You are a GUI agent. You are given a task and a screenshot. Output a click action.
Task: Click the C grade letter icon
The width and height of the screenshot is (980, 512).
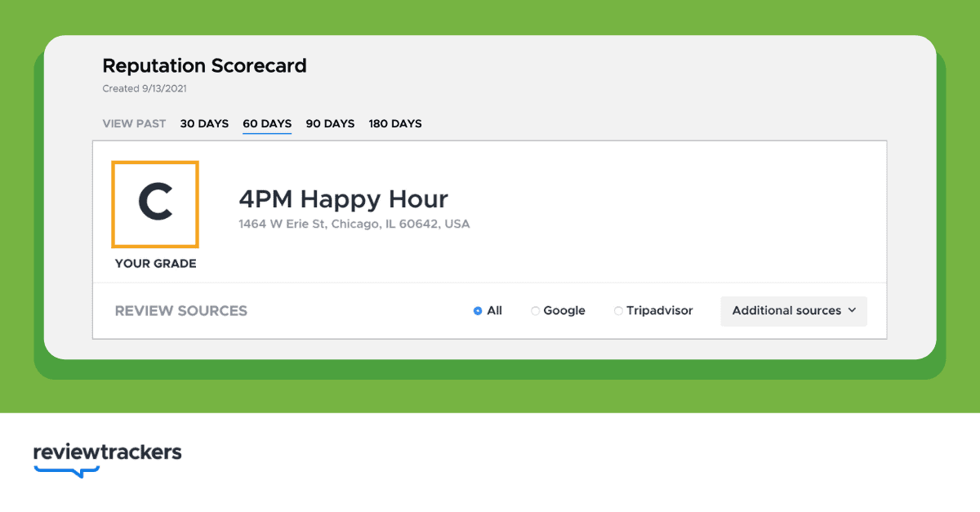155,203
